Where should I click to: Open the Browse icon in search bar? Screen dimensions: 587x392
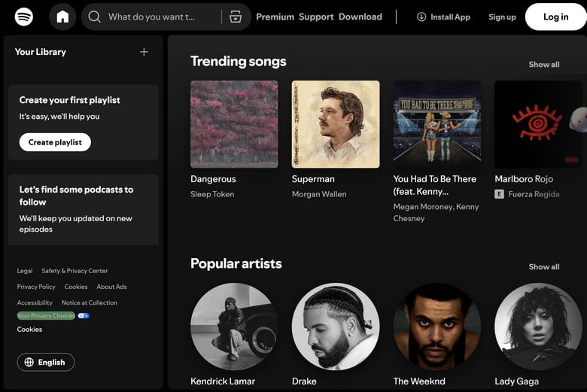click(235, 17)
